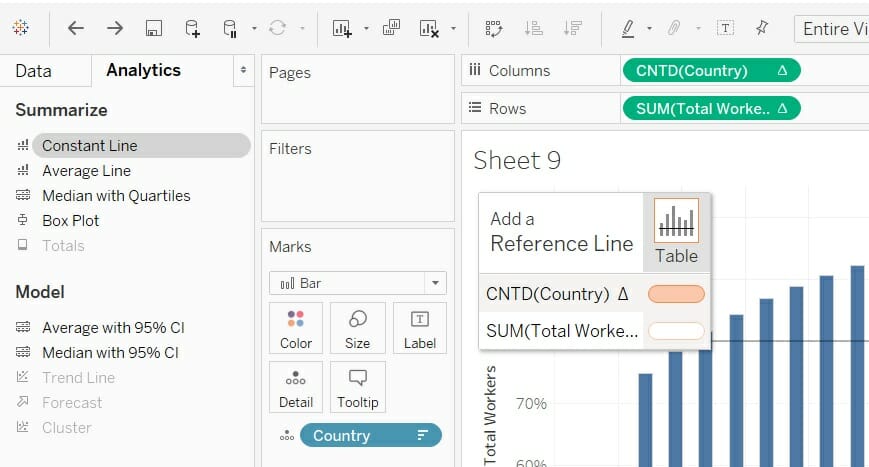The height and width of the screenshot is (467, 869).
Task: Open the new worksheet dropdown arrow
Action: click(366, 28)
